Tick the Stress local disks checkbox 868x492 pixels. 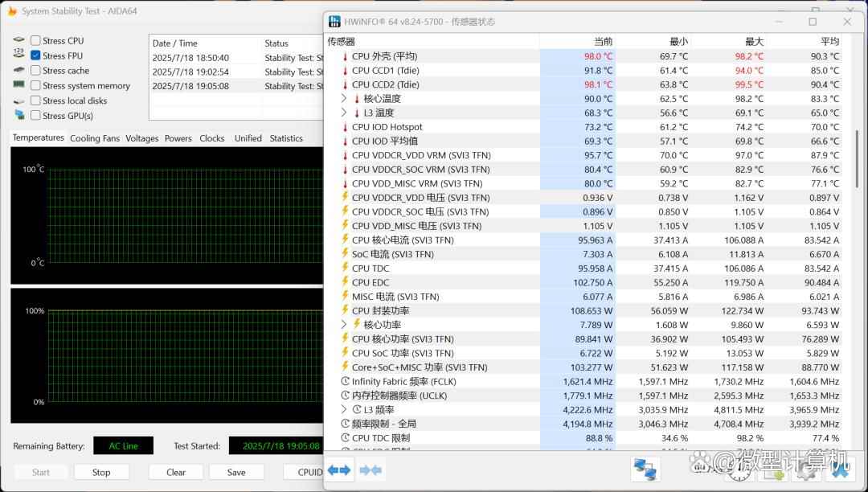coord(35,100)
